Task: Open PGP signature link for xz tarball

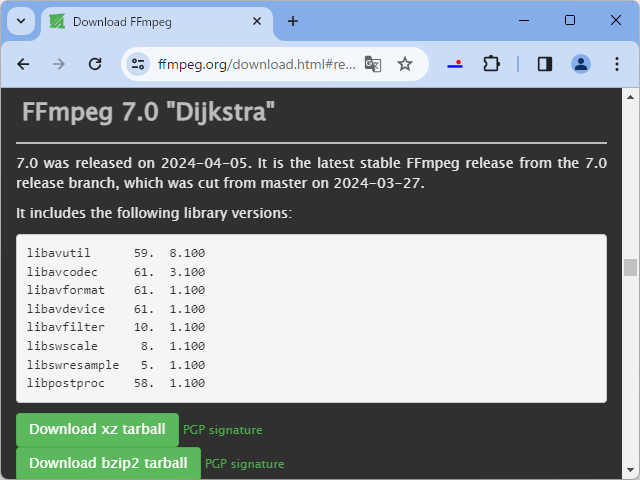Action: pyautogui.click(x=222, y=430)
